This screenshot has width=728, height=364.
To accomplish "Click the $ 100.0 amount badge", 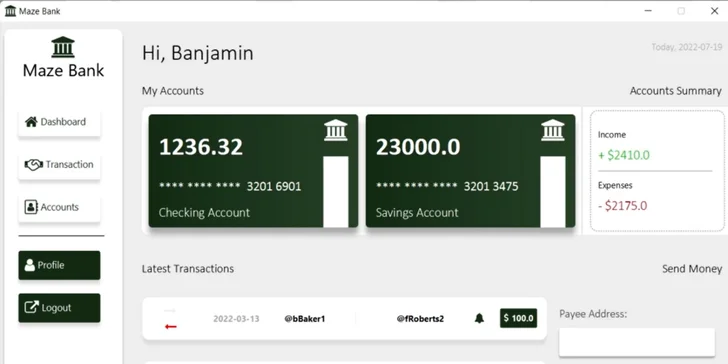I will pyautogui.click(x=519, y=318).
